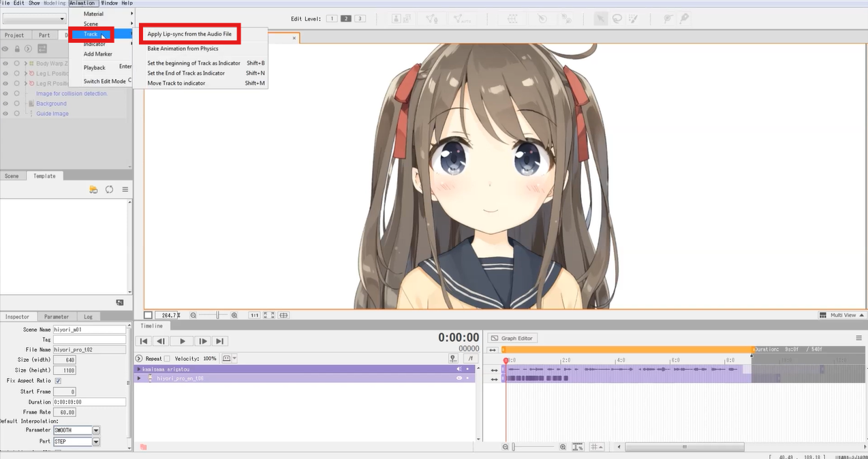
Task: Select the brush selection tool
Action: tap(633, 18)
